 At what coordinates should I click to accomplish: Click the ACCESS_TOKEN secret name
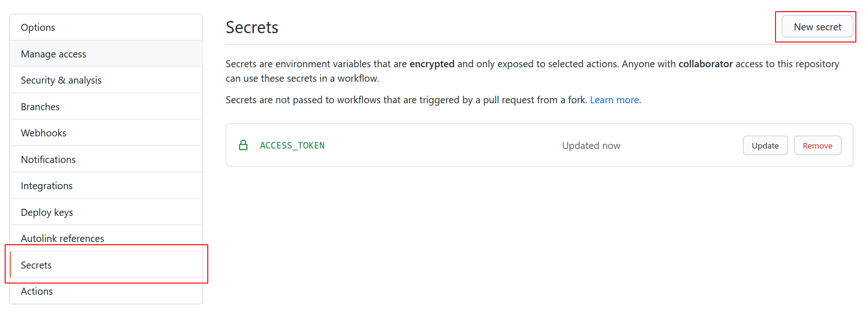pos(292,146)
